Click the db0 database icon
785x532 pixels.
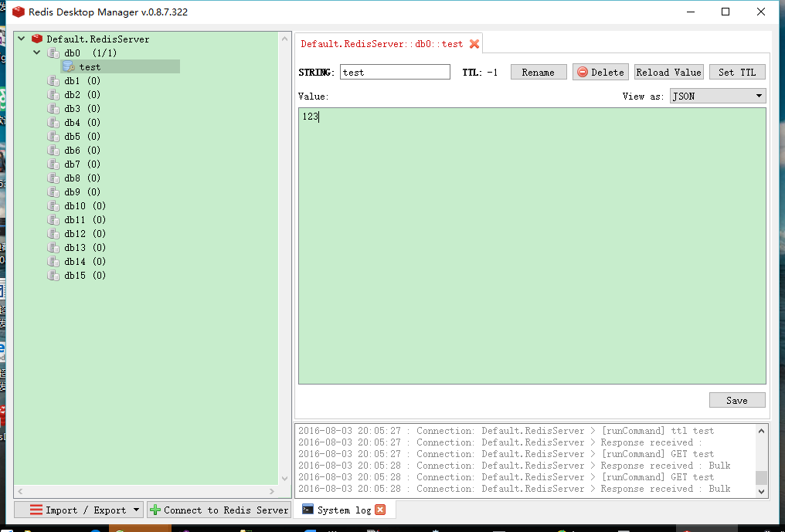[x=53, y=53]
